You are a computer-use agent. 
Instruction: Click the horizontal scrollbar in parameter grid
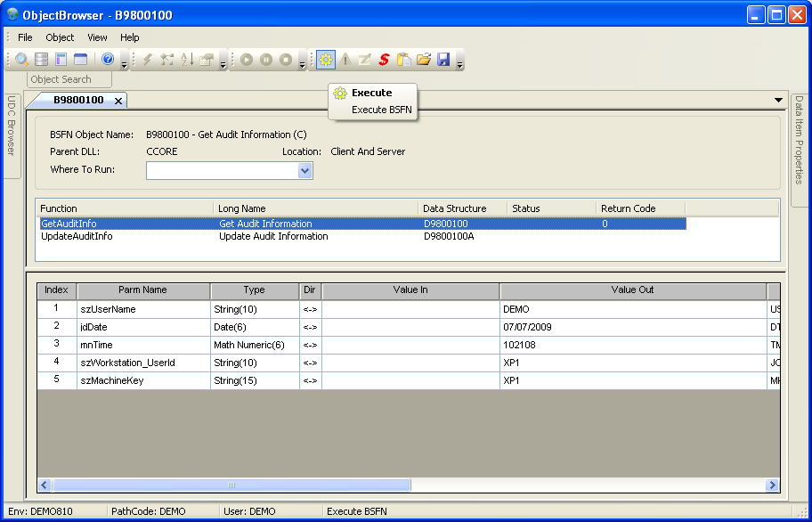[x=231, y=485]
